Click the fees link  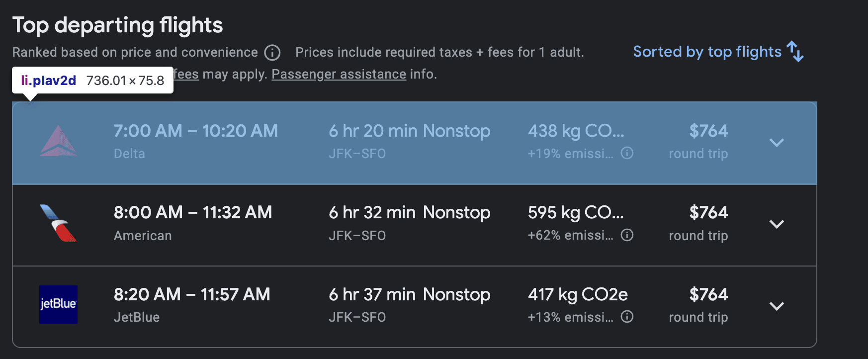pos(186,74)
